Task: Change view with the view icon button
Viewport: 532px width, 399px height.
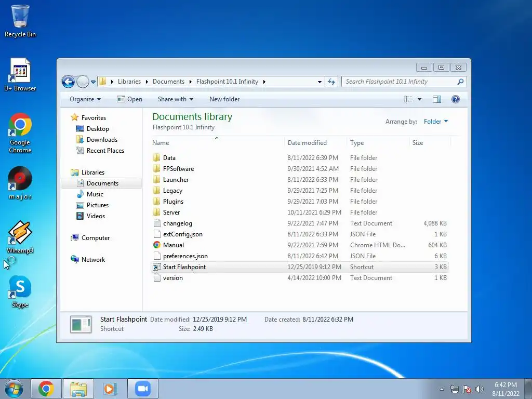Action: (408, 99)
